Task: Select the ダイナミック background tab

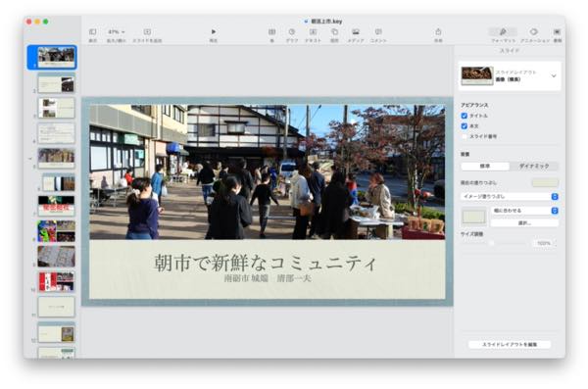Action: (x=534, y=166)
